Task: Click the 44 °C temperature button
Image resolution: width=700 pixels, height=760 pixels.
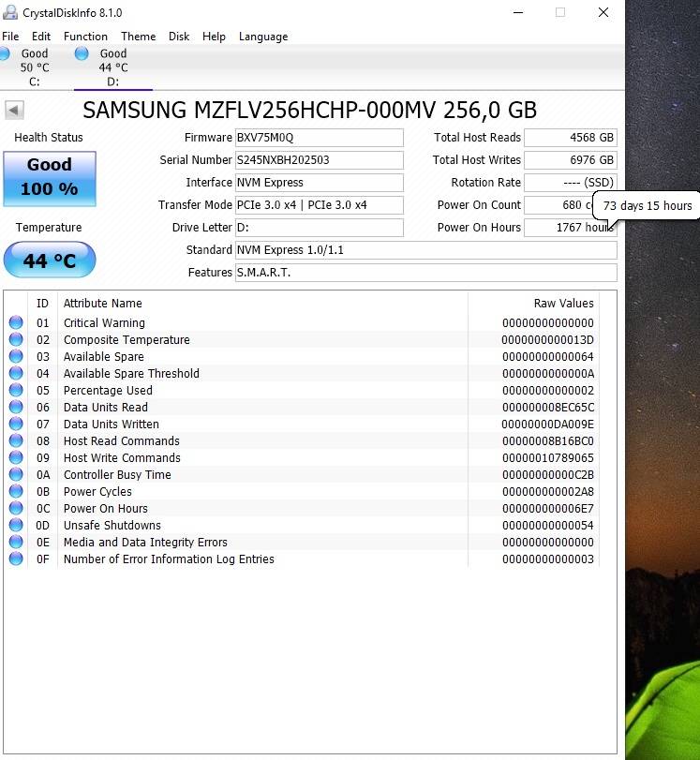Action: (x=50, y=260)
